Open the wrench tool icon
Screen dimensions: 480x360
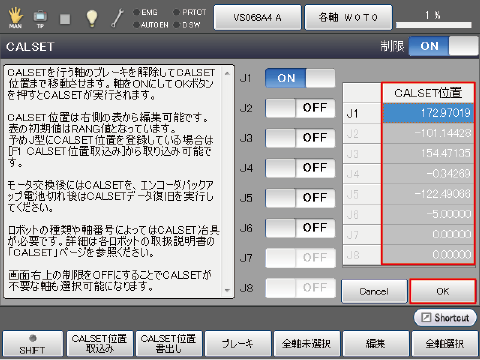117,18
